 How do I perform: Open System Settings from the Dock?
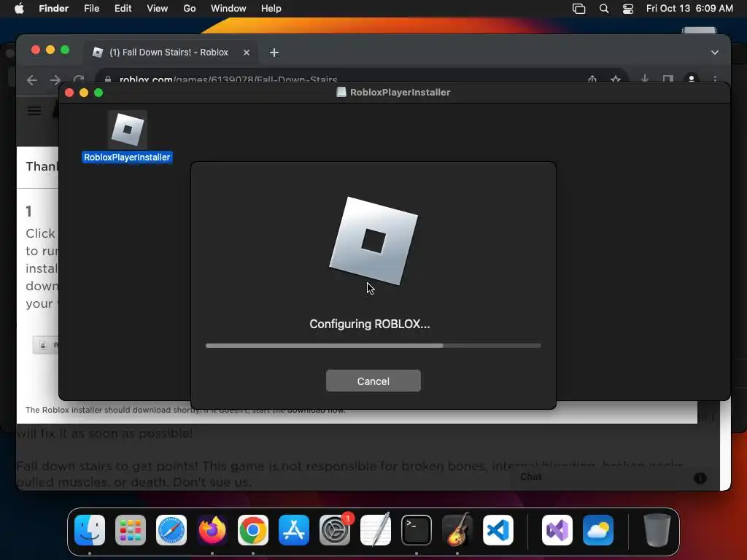335,530
